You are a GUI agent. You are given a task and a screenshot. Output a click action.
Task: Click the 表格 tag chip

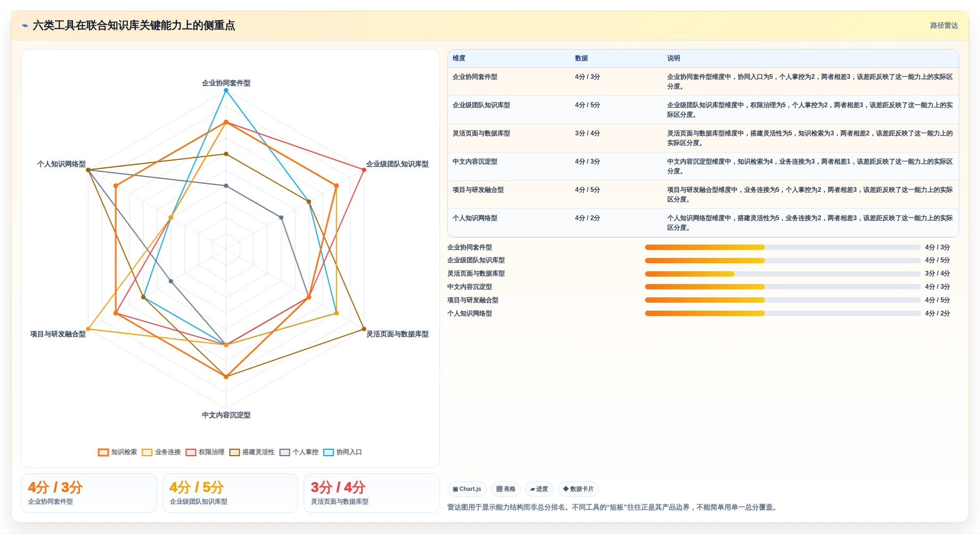click(506, 489)
